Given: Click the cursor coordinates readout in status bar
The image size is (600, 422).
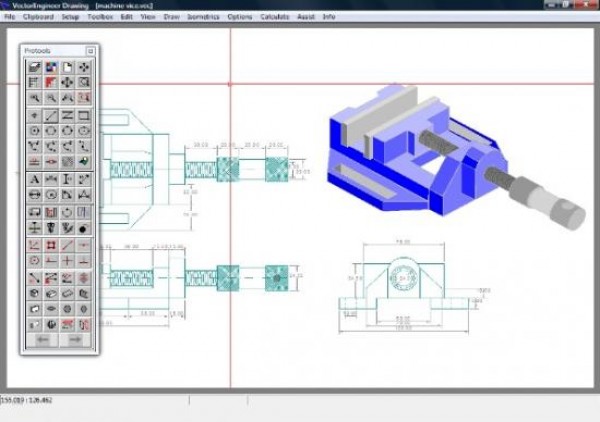Looking at the screenshot, I should (26, 400).
